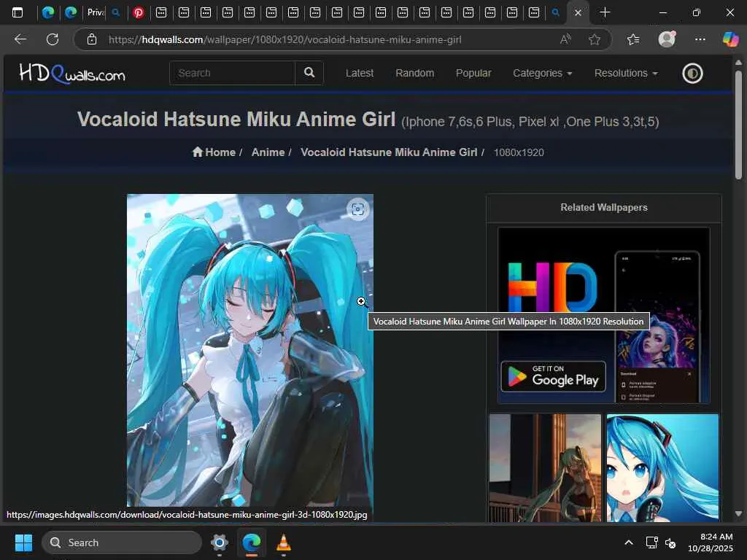Click the 1080x1920 breadcrumb text
The image size is (747, 560).
point(519,152)
